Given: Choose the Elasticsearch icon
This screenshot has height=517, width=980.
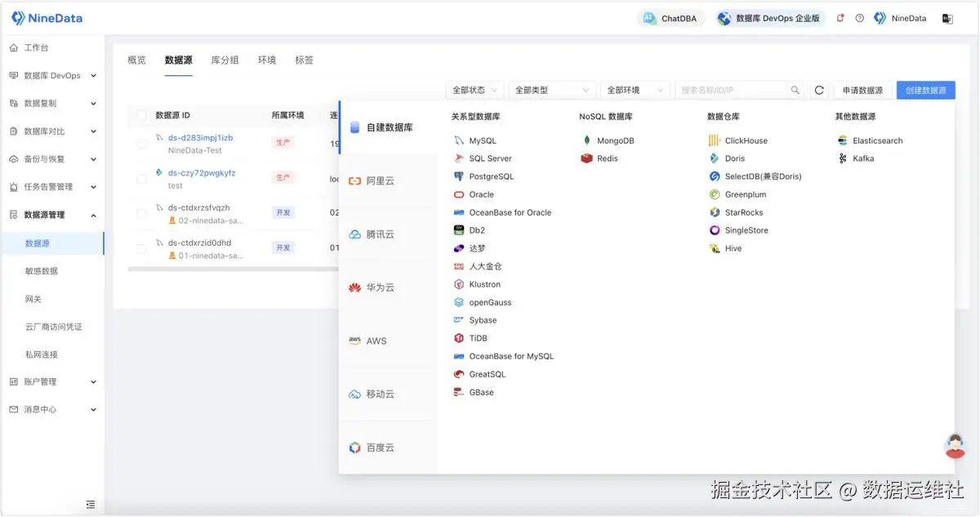Looking at the screenshot, I should [843, 140].
